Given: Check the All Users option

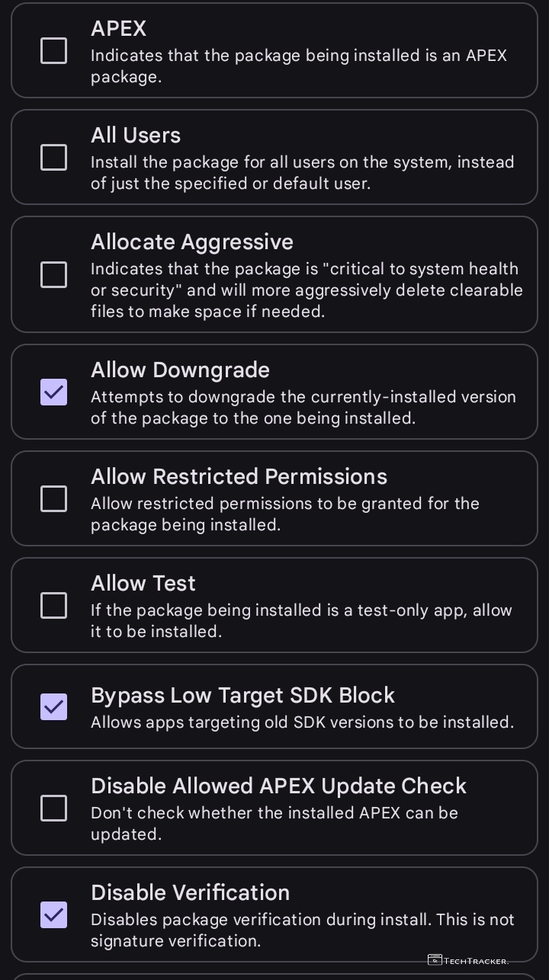Looking at the screenshot, I should [x=53, y=158].
